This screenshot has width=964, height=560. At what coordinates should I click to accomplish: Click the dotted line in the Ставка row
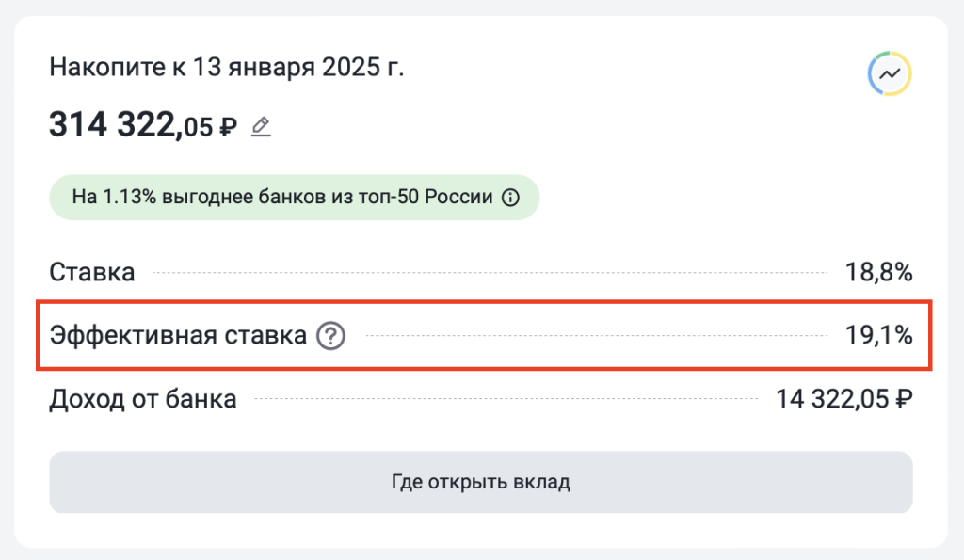[x=490, y=274]
